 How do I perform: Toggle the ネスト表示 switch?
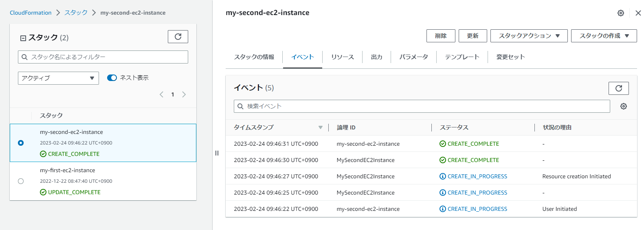coord(112,78)
